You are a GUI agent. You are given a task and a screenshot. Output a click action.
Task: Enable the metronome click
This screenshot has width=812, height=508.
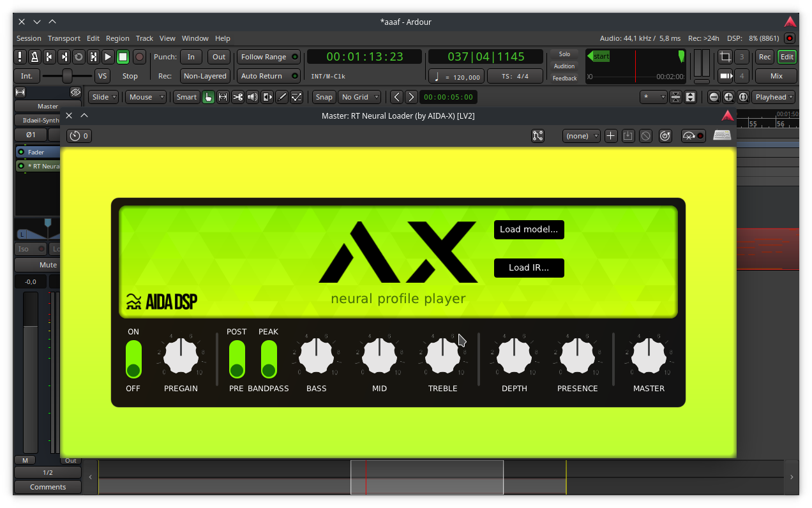34,57
